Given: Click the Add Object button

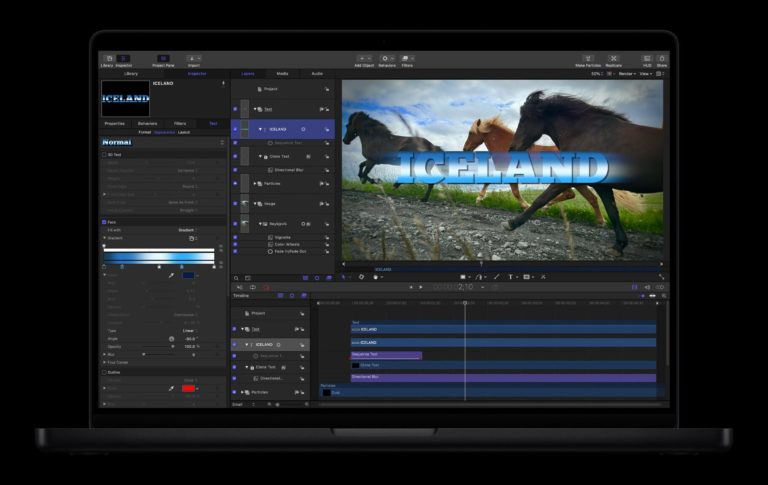Looking at the screenshot, I should (x=364, y=59).
